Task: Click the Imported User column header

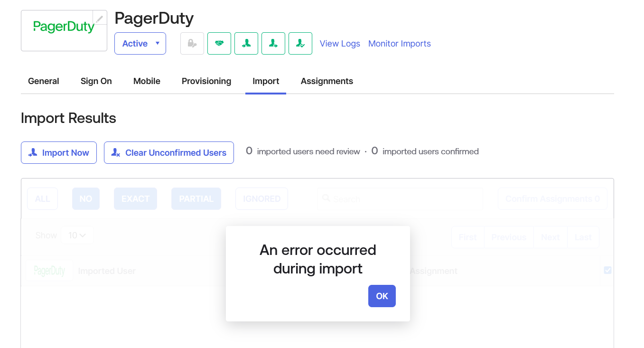Action: 107,271
